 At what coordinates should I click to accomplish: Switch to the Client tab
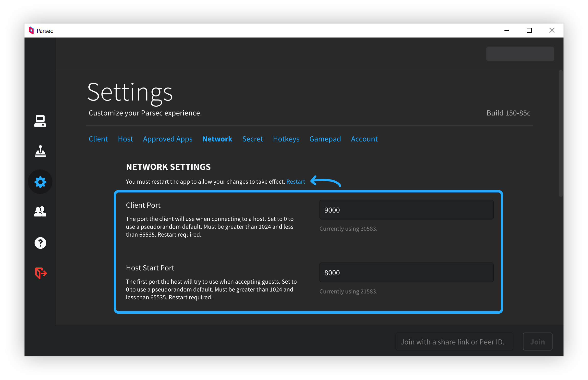tap(98, 139)
